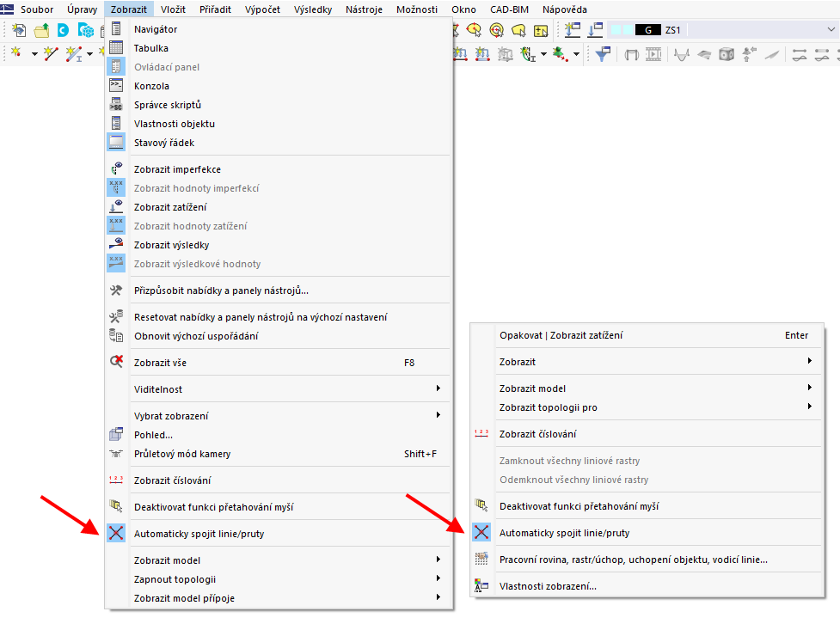840x630 pixels.
Task: Expand the Zapnout topologii submenu
Action: pyautogui.click(x=277, y=579)
